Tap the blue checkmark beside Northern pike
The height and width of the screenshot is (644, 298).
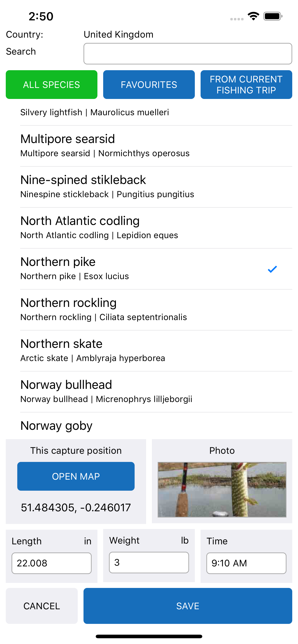(272, 269)
